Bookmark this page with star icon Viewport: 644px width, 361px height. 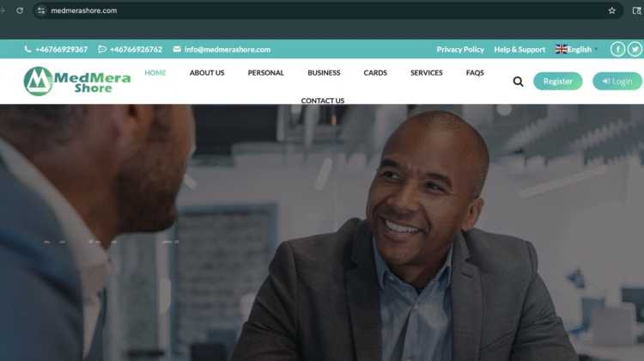(611, 10)
